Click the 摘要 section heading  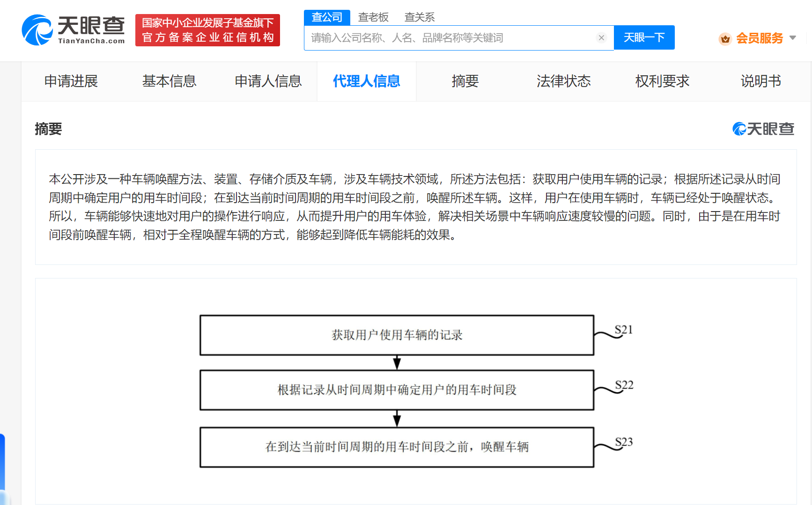coord(48,129)
